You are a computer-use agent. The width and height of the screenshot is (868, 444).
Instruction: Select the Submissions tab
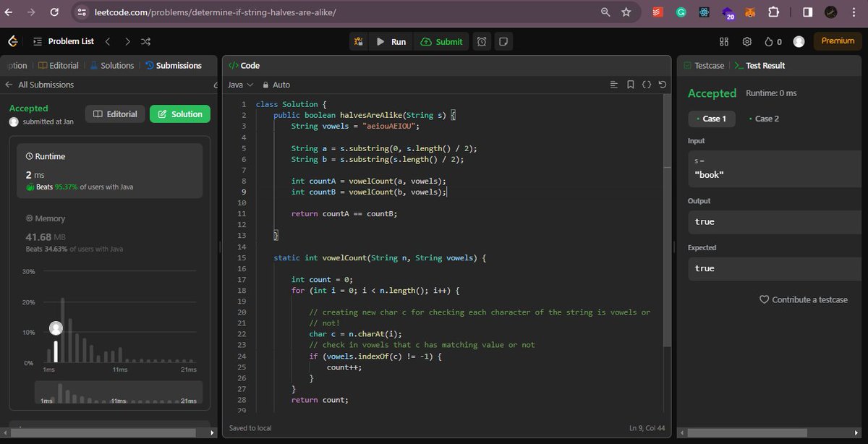[173, 65]
